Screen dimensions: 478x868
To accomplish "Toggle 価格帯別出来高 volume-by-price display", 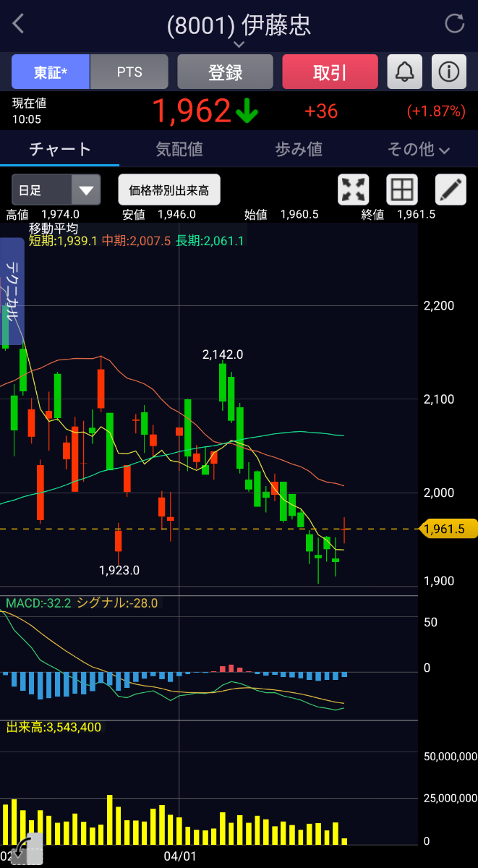I will (169, 190).
